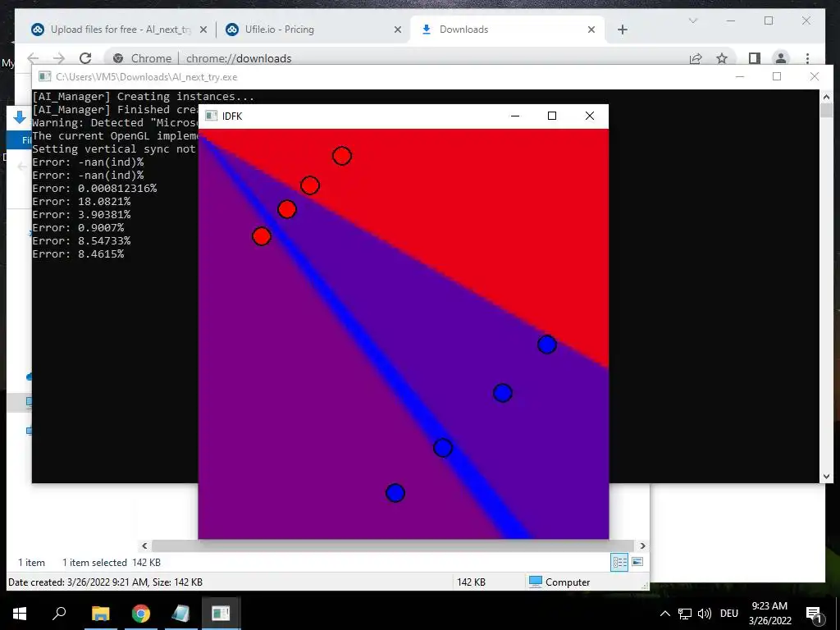Click the 'Error: 0.000812316%' console line
This screenshot has height=630, width=840.
(x=95, y=188)
